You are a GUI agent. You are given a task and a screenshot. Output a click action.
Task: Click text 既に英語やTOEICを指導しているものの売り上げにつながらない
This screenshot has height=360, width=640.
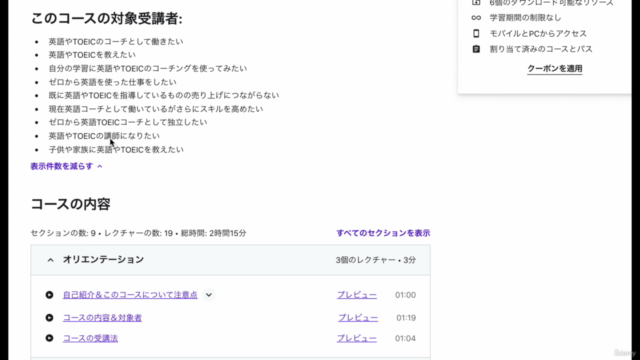tap(164, 95)
